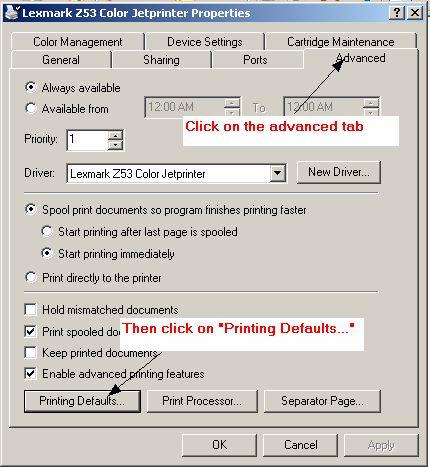Select Start printing after last page is spooled
Screen dimensions: 430x467
47,231
